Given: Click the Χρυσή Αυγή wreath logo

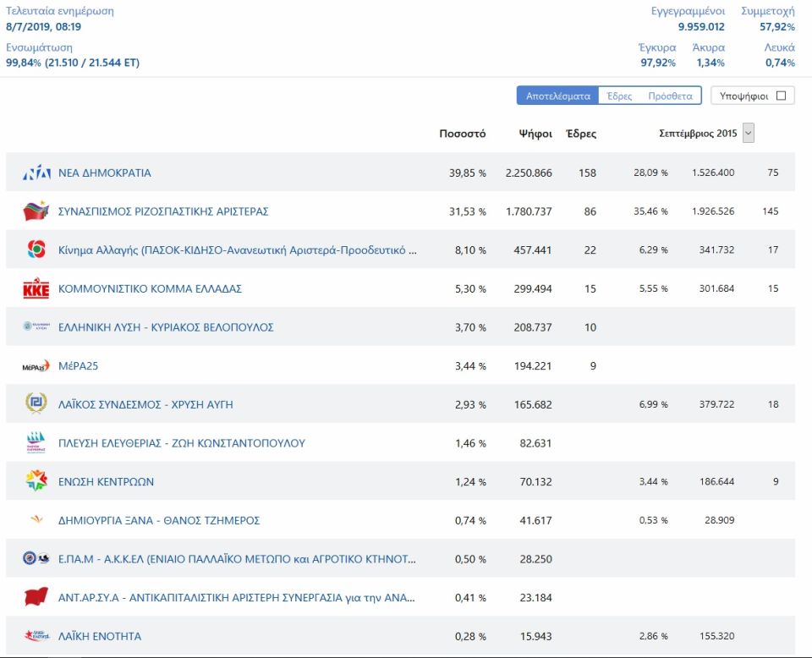Looking at the screenshot, I should pyautogui.click(x=36, y=403).
